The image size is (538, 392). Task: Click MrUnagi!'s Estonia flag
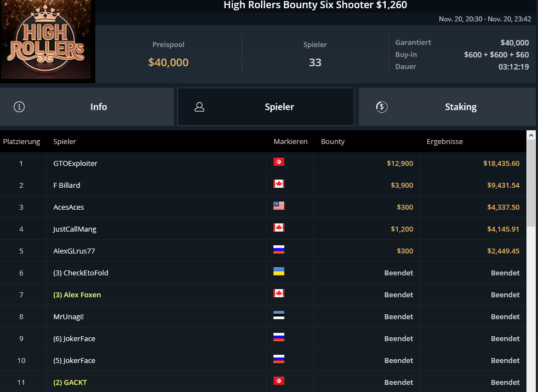click(279, 315)
